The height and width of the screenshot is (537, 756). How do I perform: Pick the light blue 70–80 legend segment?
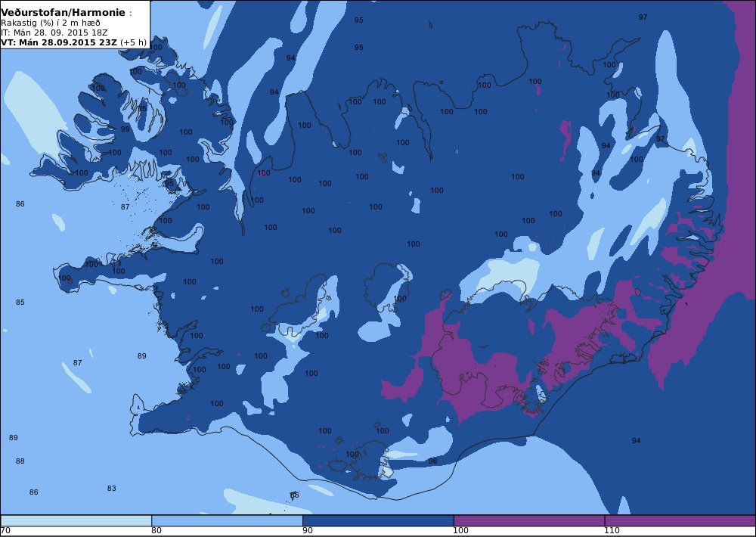76,520
